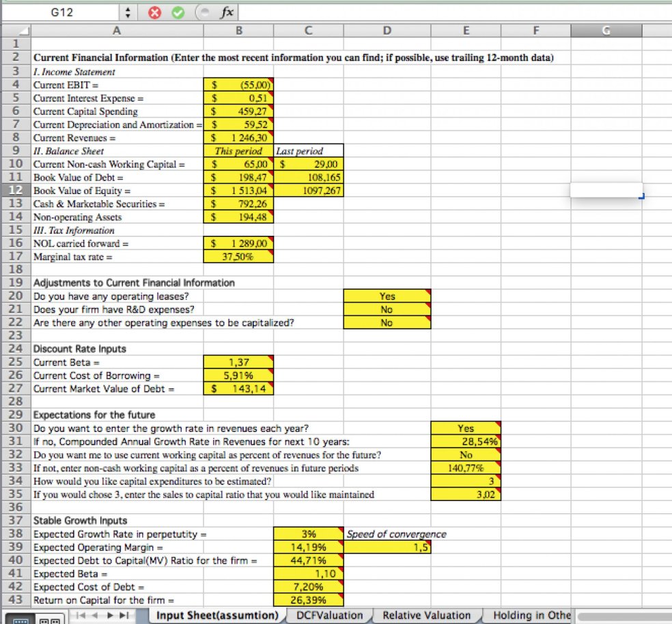This screenshot has height=624, width=672.
Task: Select the No answer for R&D expenses
Action: coord(387,310)
